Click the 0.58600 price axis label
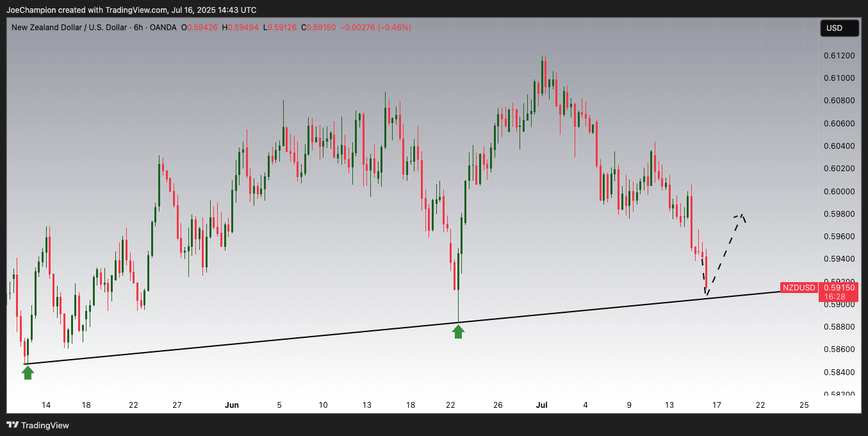 point(838,349)
